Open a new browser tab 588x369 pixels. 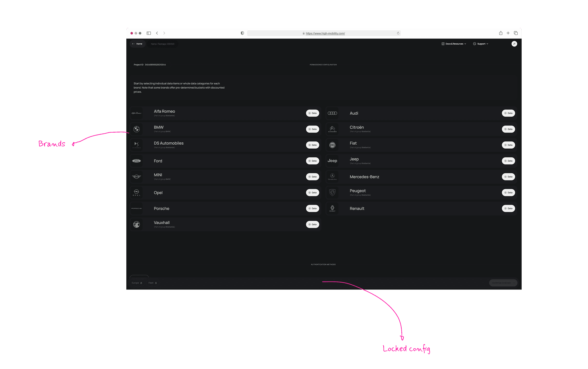(x=508, y=33)
